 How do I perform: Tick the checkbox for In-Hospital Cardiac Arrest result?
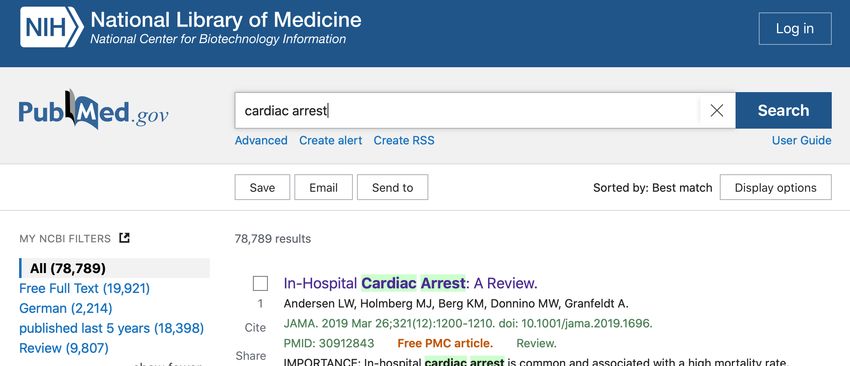click(260, 284)
